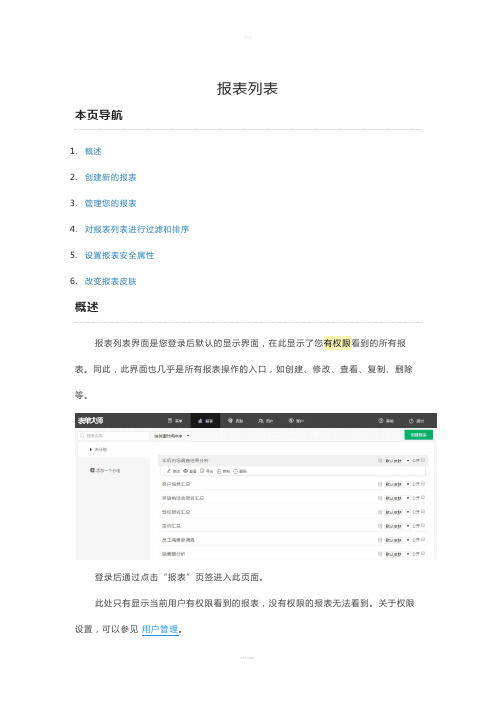Screen dimensions: 496x702
Task: Toggle 公开 checkbox for 销售额分析
Action: pos(423,553)
